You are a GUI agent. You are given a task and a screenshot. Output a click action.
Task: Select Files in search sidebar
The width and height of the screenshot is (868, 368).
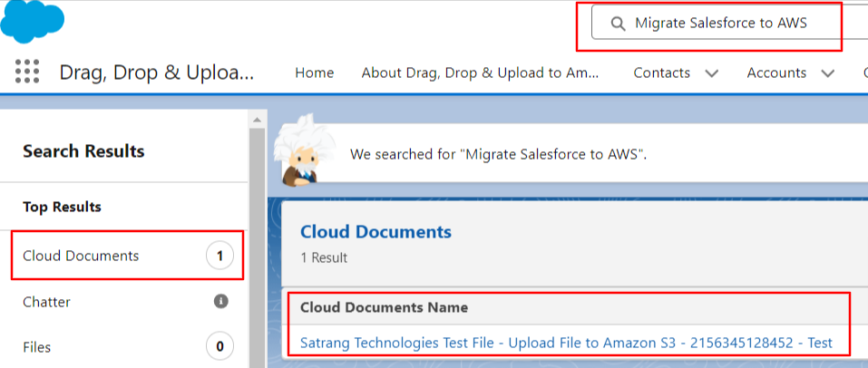36,347
